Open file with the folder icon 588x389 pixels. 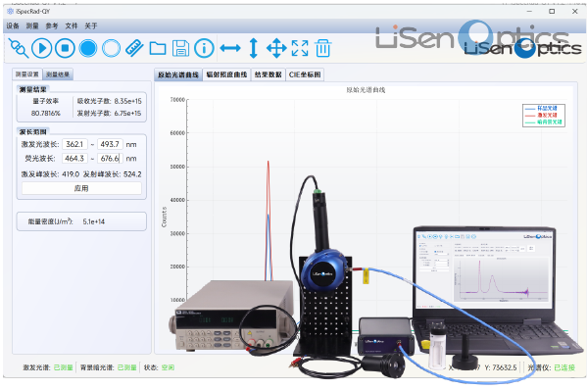pyautogui.click(x=158, y=48)
